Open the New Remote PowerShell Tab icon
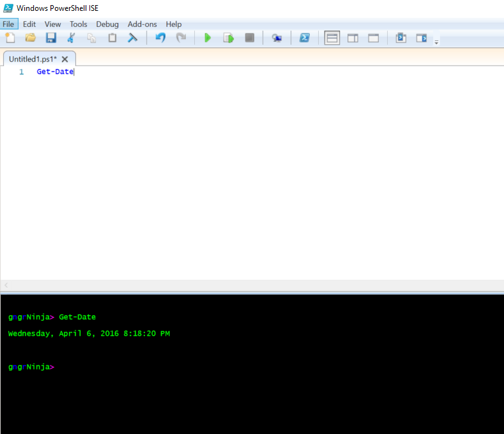Image resolution: width=504 pixels, height=434 pixels. click(277, 38)
